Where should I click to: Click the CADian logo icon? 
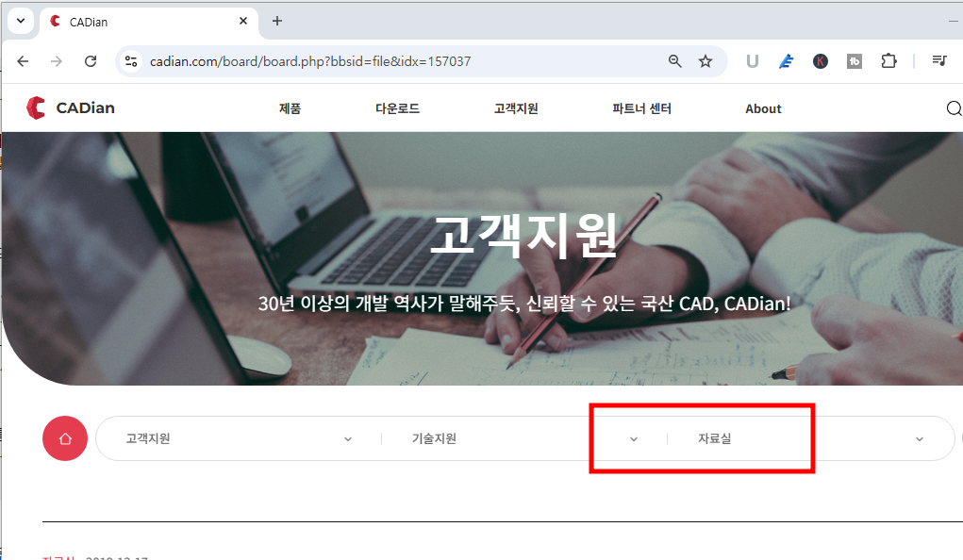[35, 107]
